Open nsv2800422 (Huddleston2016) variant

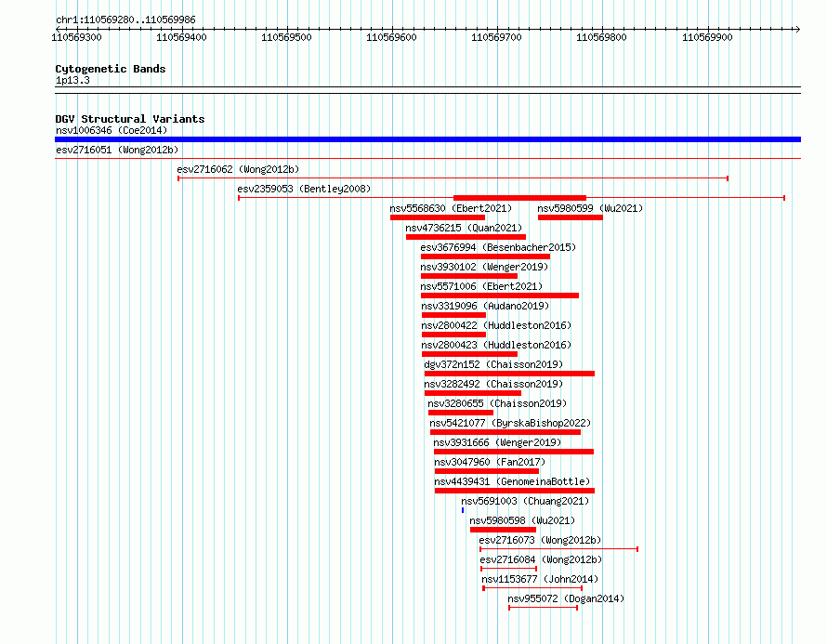496,325
